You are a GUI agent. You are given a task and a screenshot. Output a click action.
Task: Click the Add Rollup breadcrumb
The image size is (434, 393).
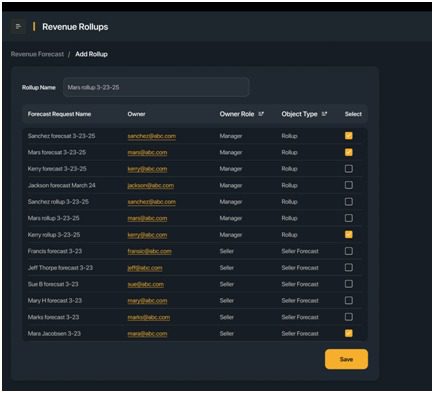[91, 54]
